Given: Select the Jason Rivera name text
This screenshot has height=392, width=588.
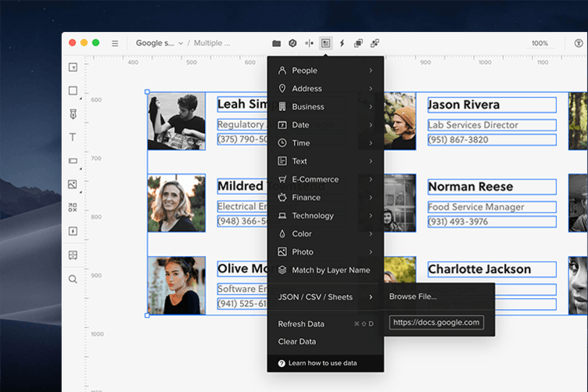Looking at the screenshot, I should click(x=492, y=105).
